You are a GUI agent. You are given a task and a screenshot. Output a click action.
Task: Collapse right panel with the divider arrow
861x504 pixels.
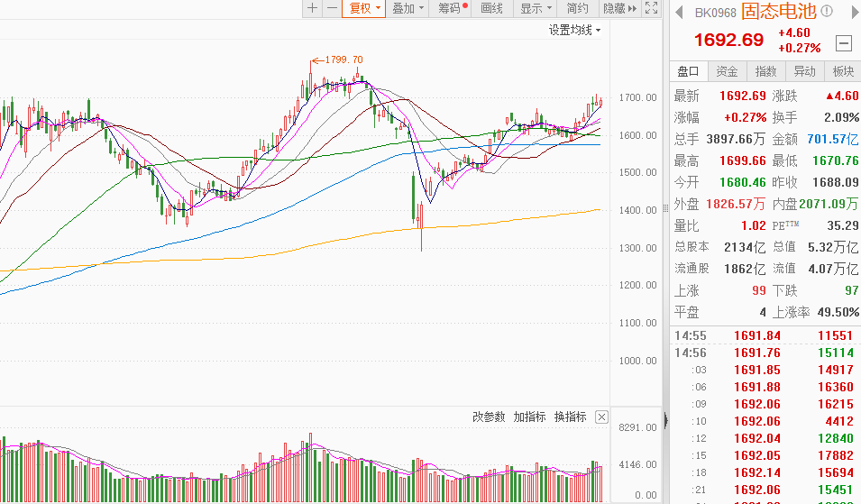(x=665, y=418)
